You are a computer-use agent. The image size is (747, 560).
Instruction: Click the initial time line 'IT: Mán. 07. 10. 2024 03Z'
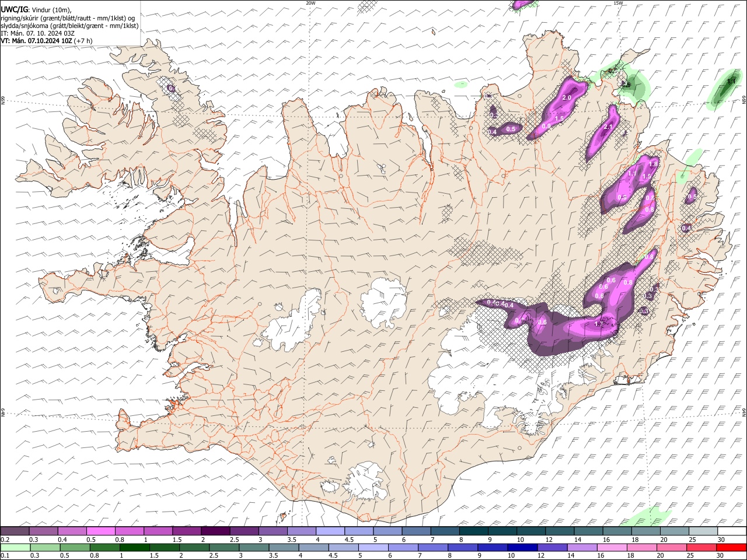37,33
